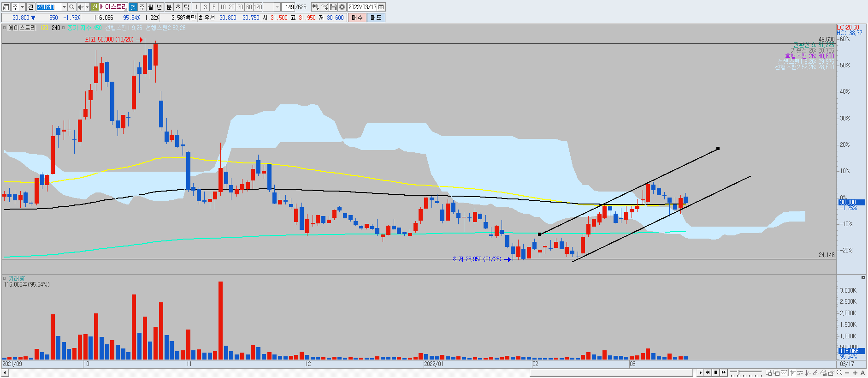
Task: Click the overlapping windows icon
Action: (x=777, y=372)
